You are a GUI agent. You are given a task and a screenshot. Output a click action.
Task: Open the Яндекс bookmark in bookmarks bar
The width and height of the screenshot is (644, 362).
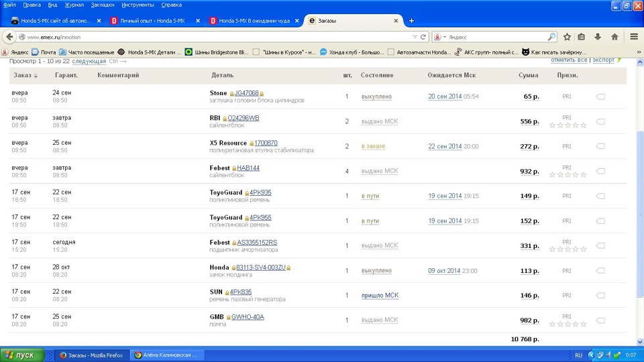(15, 52)
